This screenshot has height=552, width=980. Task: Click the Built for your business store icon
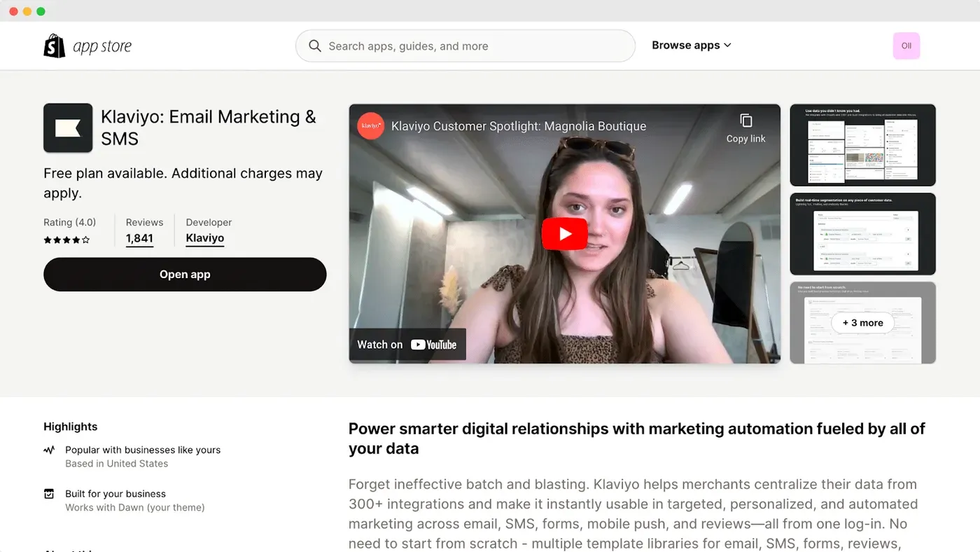click(49, 494)
